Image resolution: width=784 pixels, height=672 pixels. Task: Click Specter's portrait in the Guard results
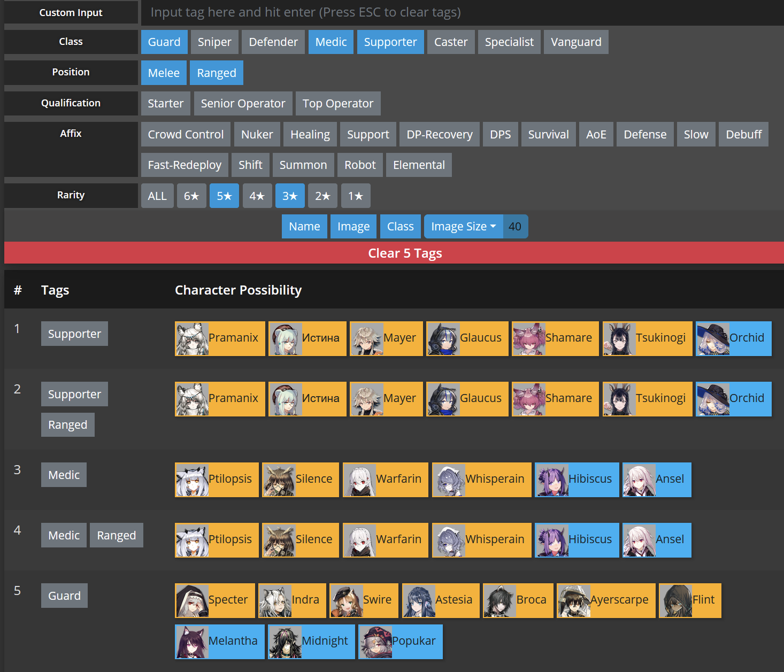click(192, 600)
